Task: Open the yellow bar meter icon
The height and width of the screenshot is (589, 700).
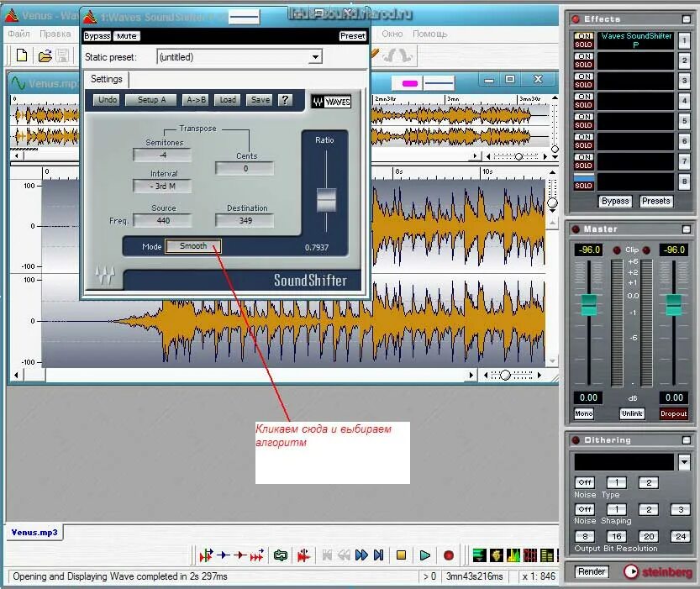Action: [547, 555]
